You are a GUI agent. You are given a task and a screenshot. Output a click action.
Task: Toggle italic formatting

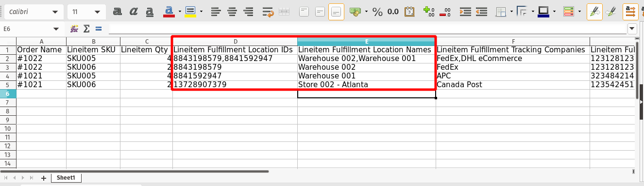coord(134,12)
